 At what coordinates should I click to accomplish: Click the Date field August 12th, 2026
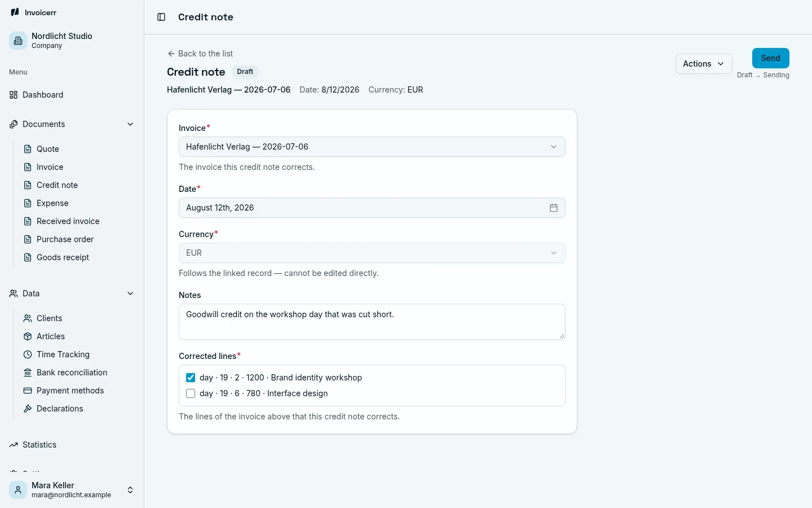(372, 208)
